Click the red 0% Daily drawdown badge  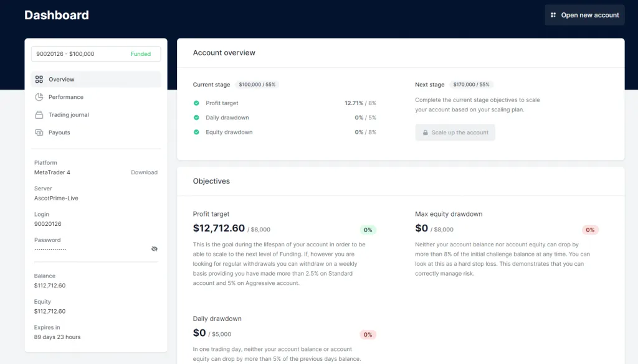click(368, 335)
